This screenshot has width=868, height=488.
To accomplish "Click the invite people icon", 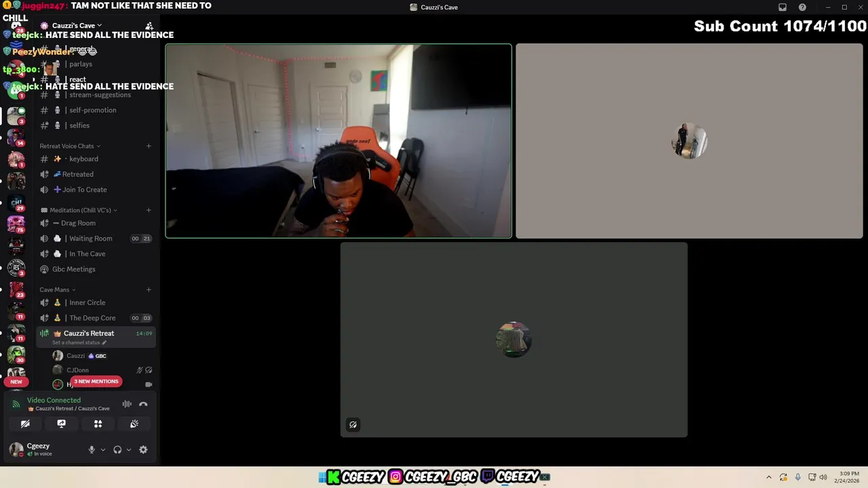I will pos(149,26).
